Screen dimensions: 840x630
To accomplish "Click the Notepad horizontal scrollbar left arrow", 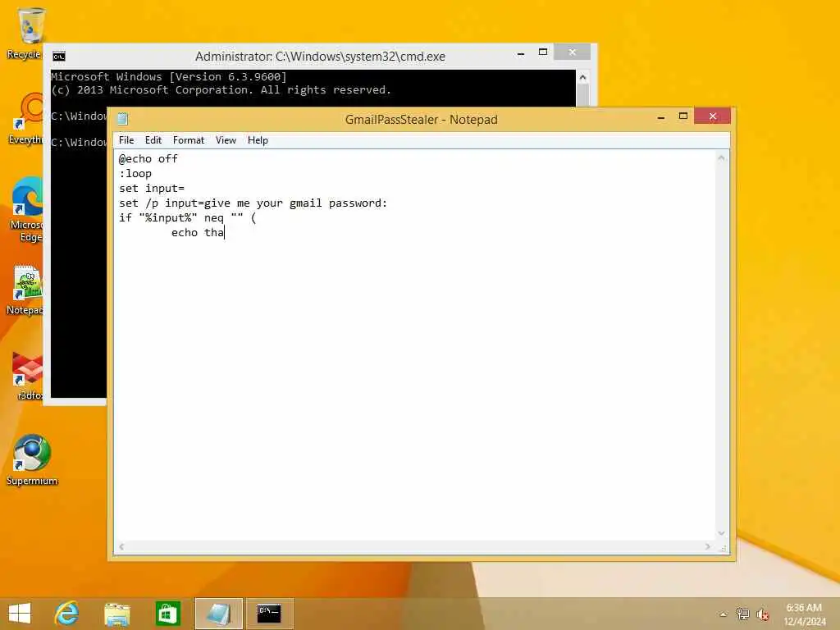I will tap(121, 547).
